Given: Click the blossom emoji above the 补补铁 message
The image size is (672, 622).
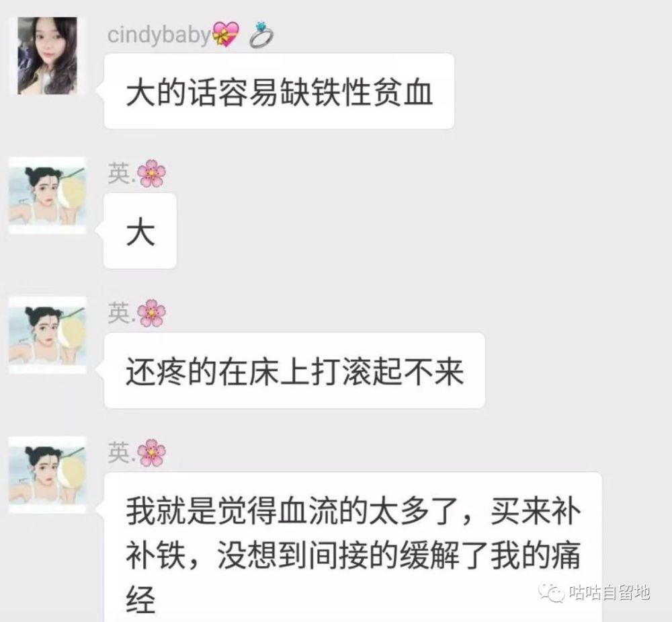Looking at the screenshot, I should pos(151,452).
